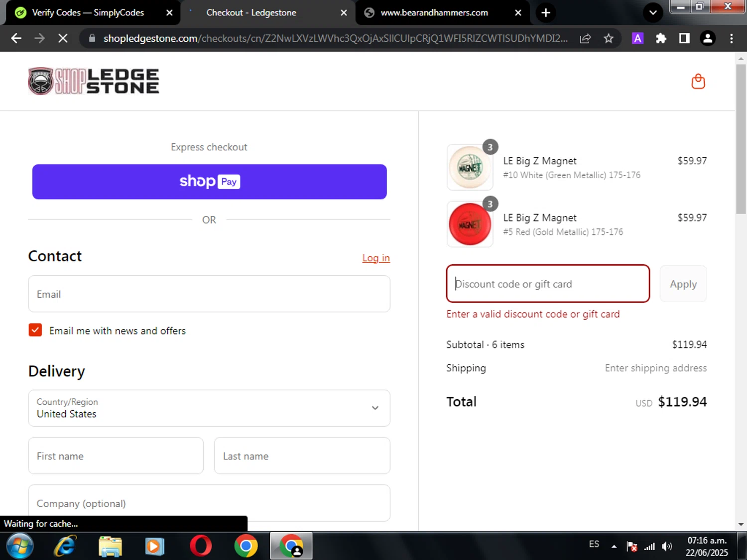Open Chrome three-dot menu
The image size is (747, 560).
pyautogui.click(x=731, y=38)
